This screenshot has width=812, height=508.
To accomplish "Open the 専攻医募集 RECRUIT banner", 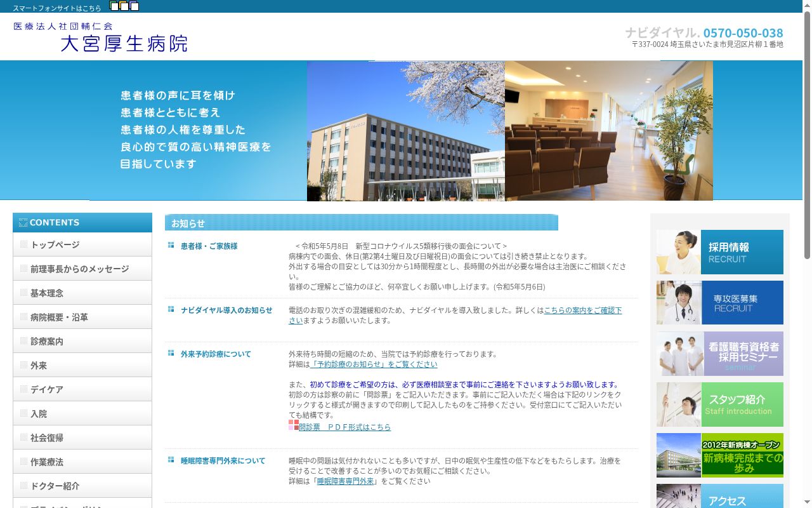I will coord(720,303).
